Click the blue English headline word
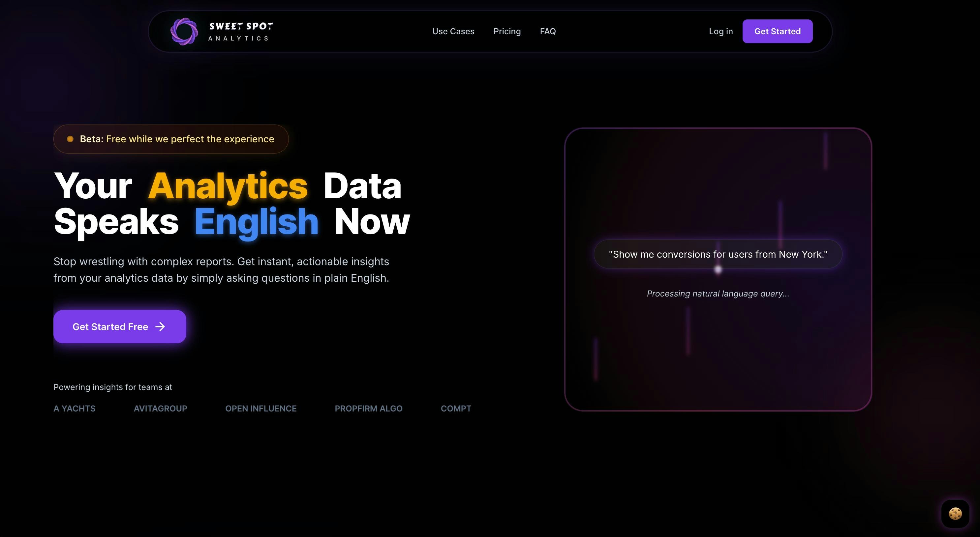Viewport: 980px width, 537px height. point(257,222)
